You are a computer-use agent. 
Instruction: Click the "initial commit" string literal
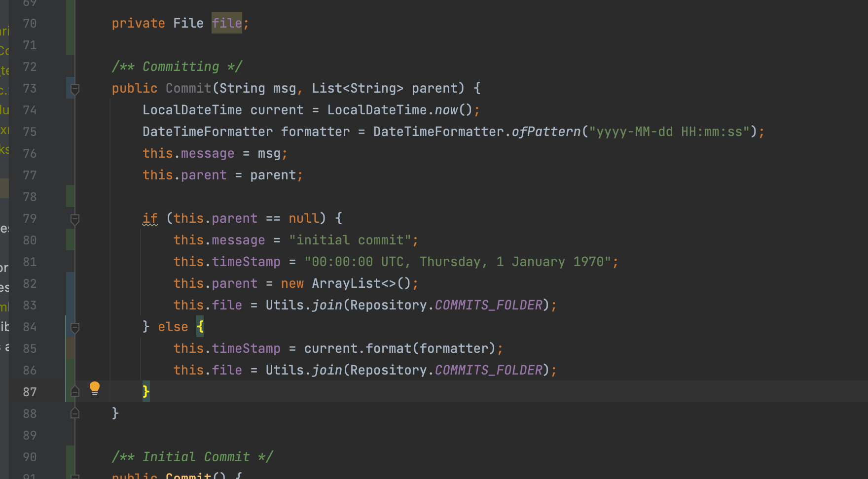coord(350,240)
